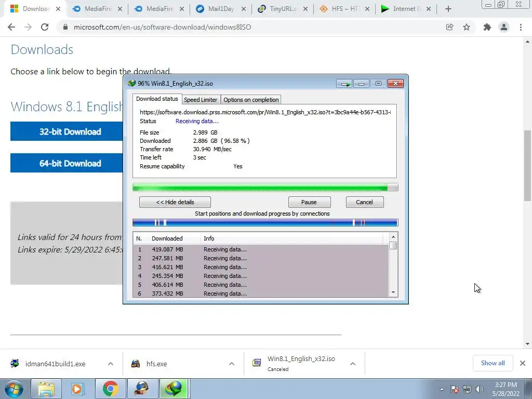Select the Download status tab

(157, 99)
